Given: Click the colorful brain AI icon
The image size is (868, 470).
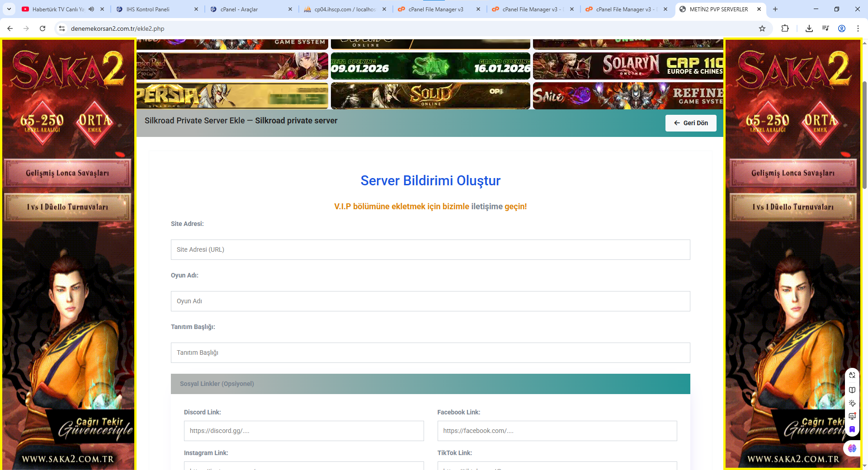Looking at the screenshot, I should [x=852, y=448].
